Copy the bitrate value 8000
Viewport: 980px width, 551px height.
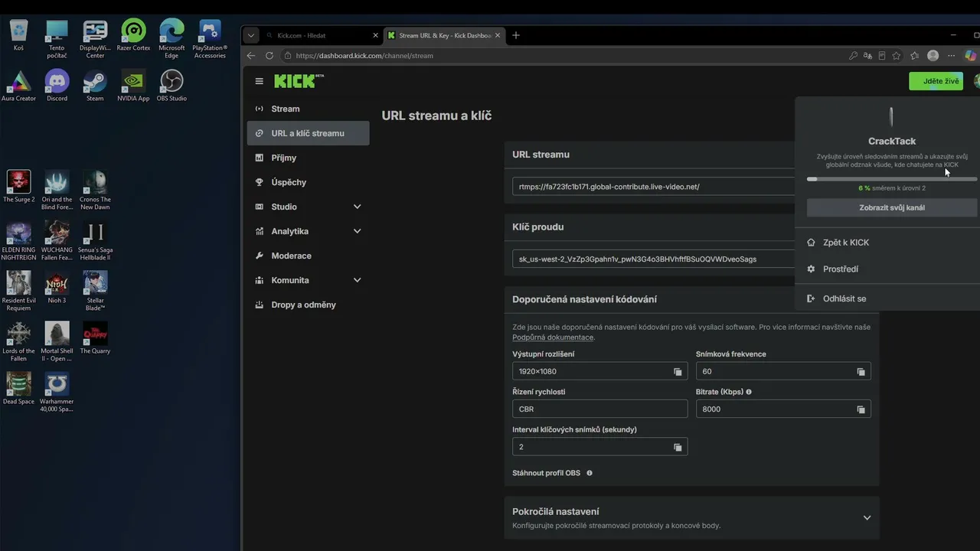pos(861,409)
